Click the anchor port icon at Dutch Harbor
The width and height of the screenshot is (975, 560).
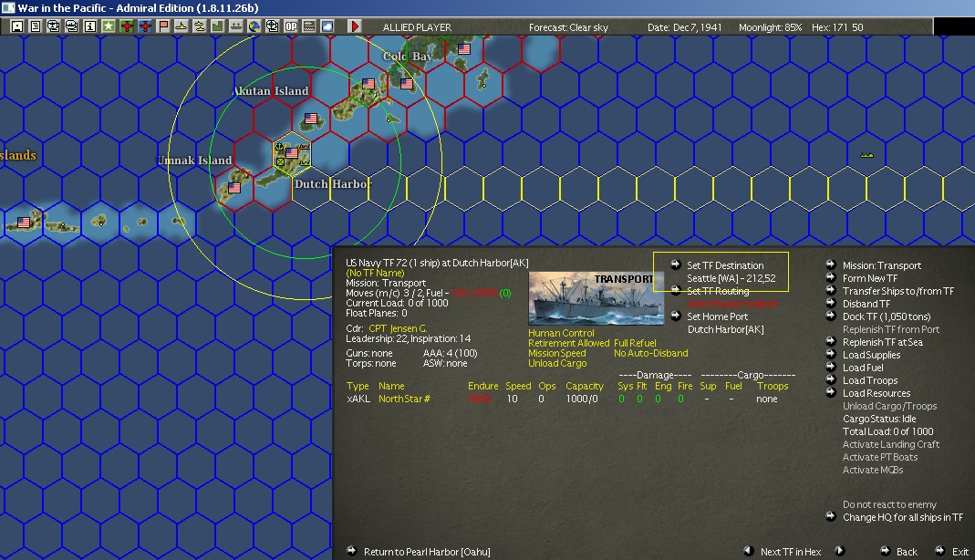(279, 148)
